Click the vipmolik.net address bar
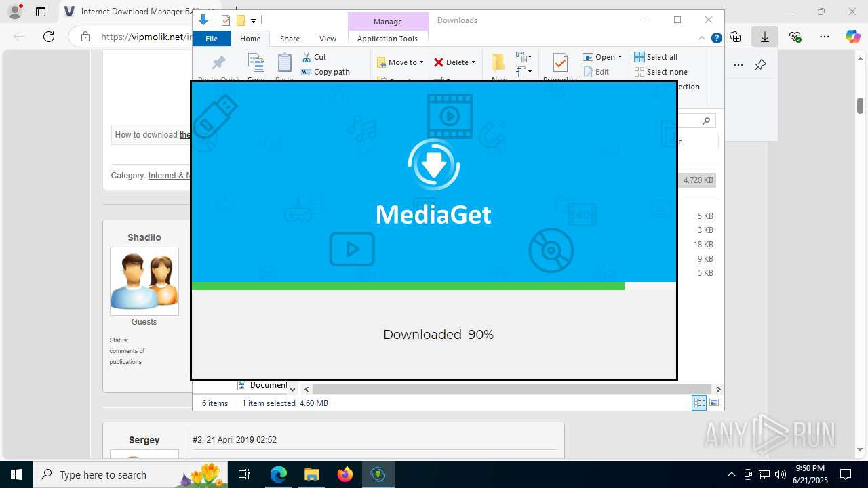Image resolution: width=868 pixels, height=488 pixels. pyautogui.click(x=147, y=37)
